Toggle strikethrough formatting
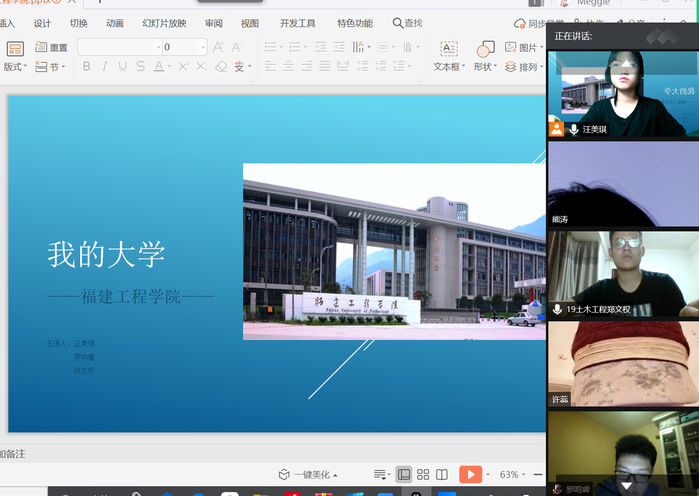 click(x=140, y=66)
